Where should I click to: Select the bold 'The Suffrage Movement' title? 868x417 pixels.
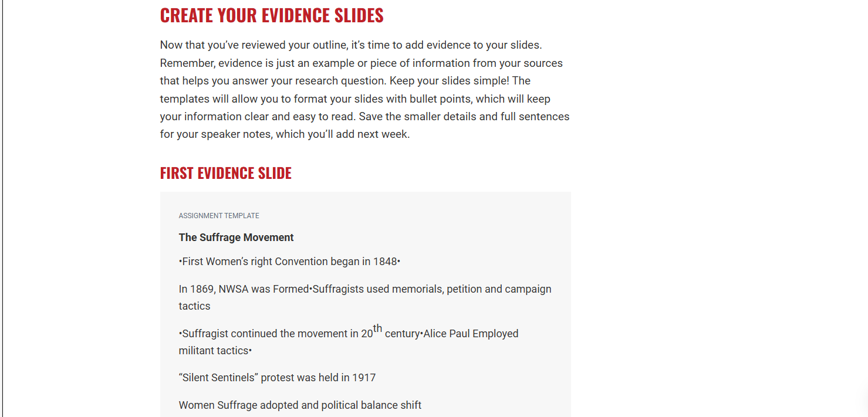point(237,238)
